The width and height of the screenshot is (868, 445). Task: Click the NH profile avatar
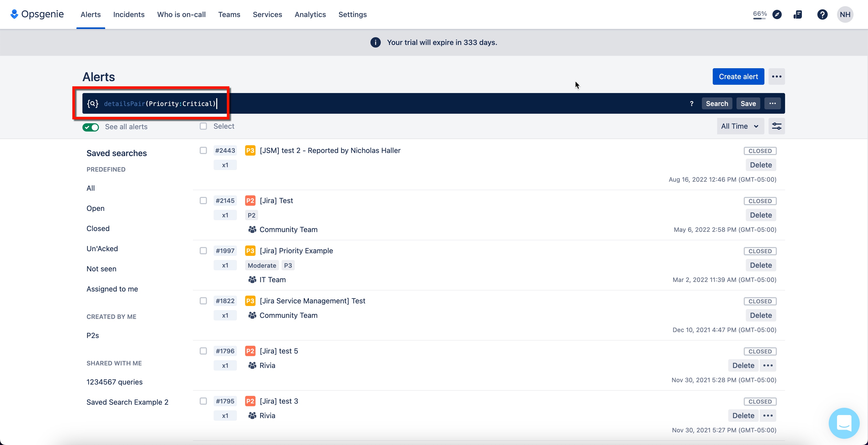click(x=845, y=14)
